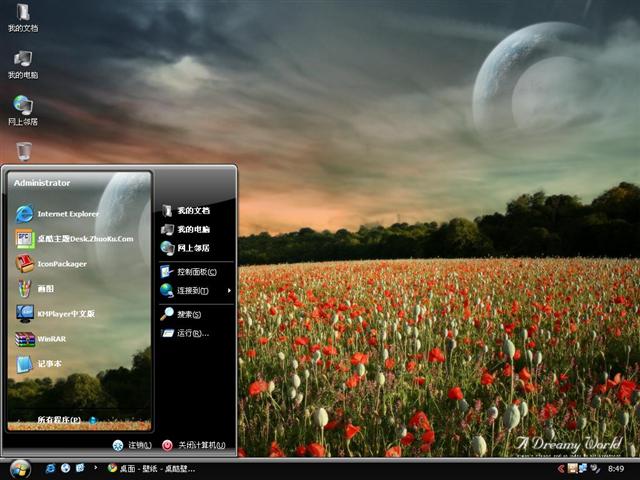Open 桌酷主题 Desk.ZhuoKu.Com entry
Screen dimensions: 640x480
[84, 239]
